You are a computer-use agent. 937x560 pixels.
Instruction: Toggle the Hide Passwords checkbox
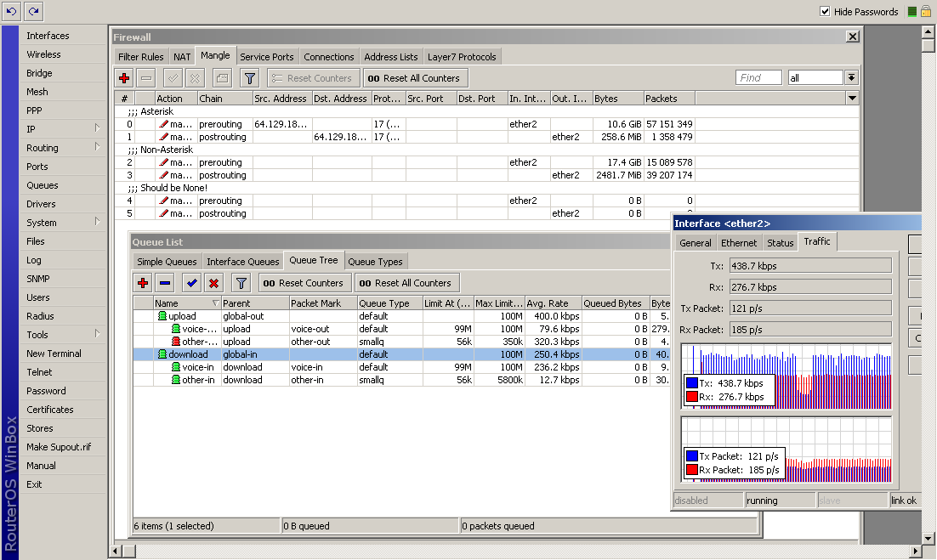(x=825, y=12)
